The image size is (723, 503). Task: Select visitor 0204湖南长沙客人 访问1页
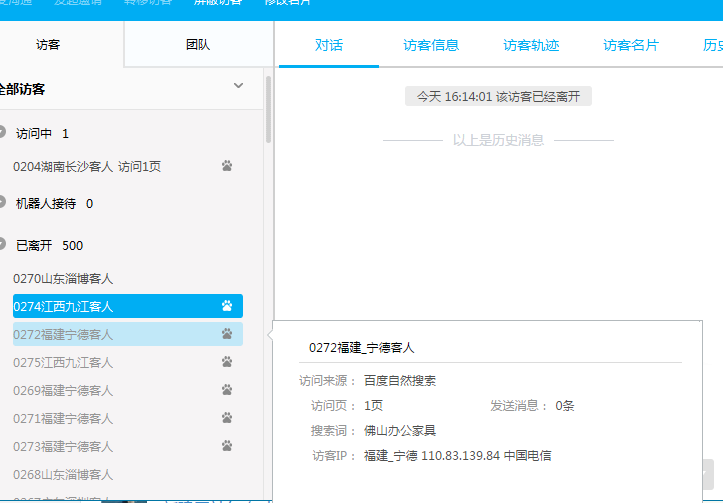point(128,166)
